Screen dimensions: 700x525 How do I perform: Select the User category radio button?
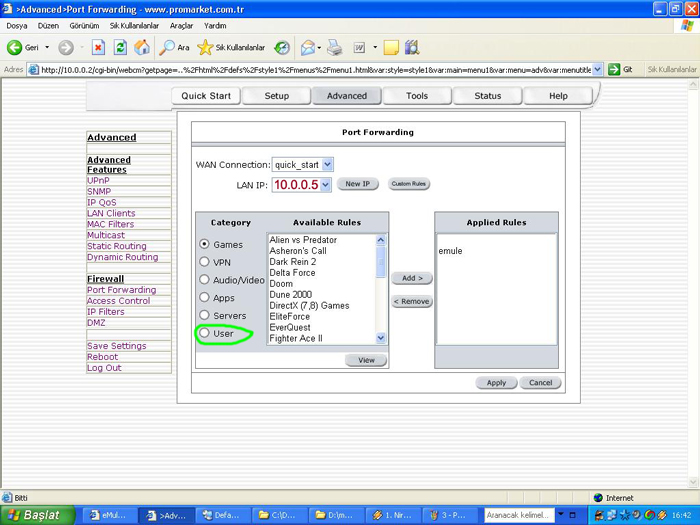(204, 333)
